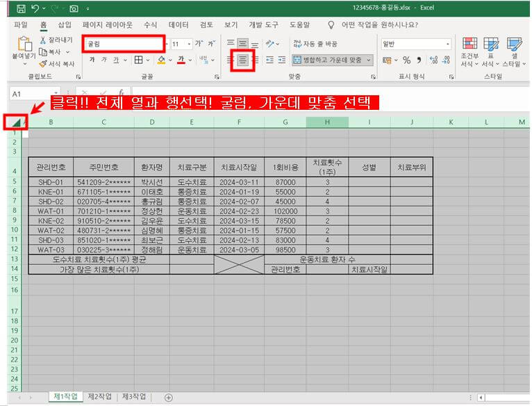Open the font group dialog launcher
532x406 pixels.
pyautogui.click(x=217, y=77)
